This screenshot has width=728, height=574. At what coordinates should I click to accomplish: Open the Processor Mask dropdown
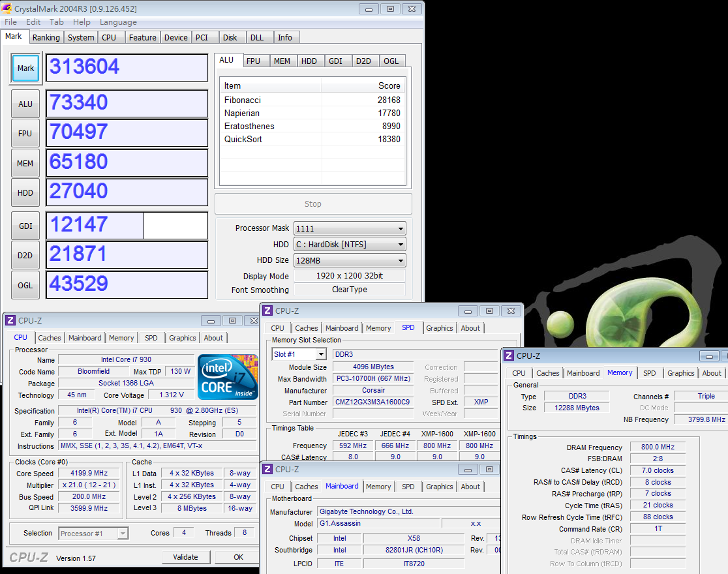coord(350,228)
